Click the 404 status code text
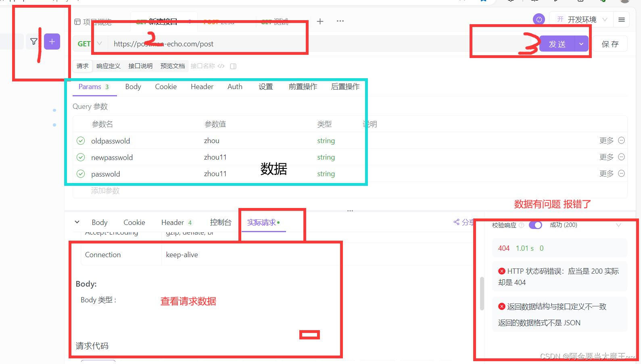Viewport: 641px width, 364px height. point(504,248)
